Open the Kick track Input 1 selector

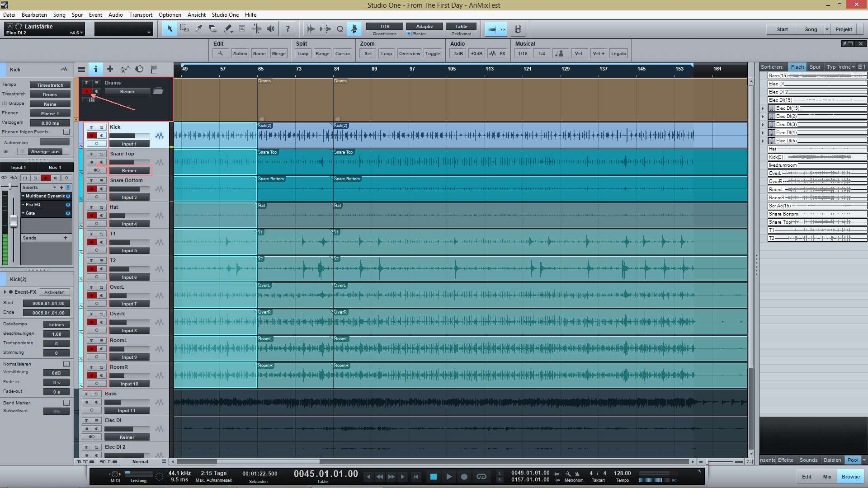[x=129, y=144]
